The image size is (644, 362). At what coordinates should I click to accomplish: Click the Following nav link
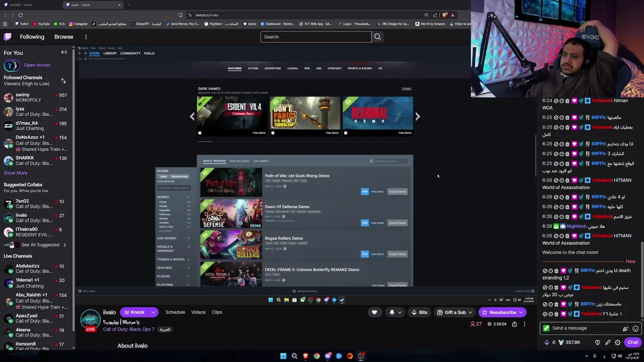point(32,37)
